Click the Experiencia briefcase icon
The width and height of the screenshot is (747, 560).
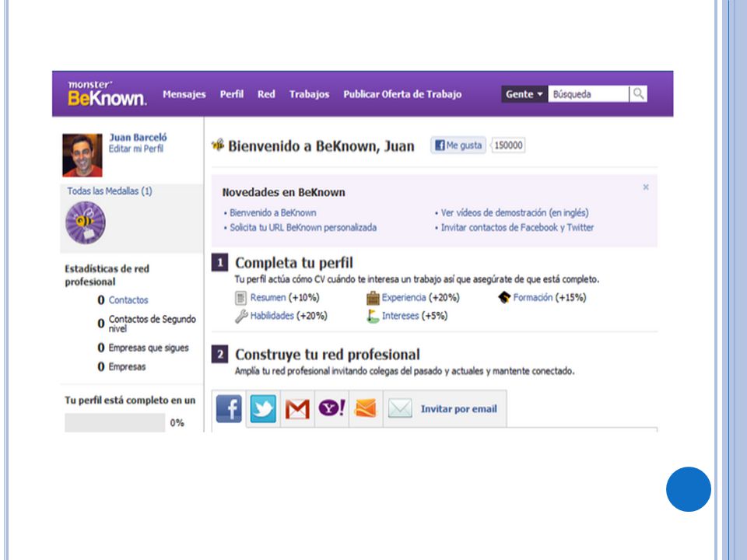click(x=373, y=298)
